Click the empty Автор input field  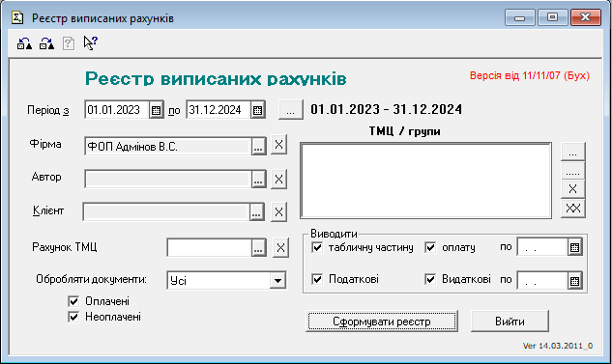coord(168,180)
